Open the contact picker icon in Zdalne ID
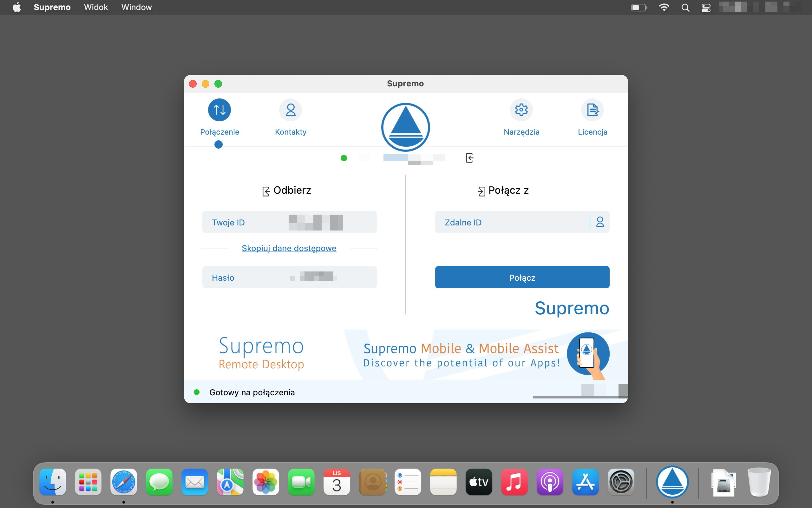This screenshot has height=508, width=812. (x=600, y=222)
